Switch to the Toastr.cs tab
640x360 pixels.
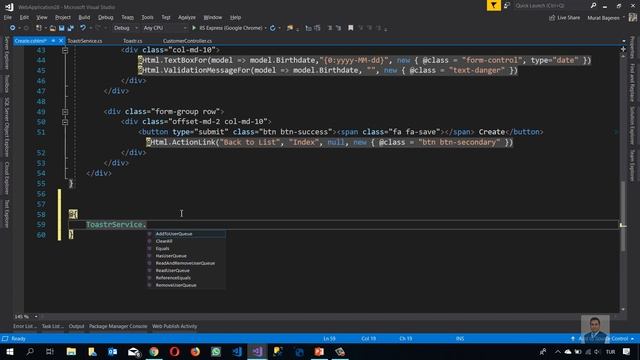coord(133,41)
